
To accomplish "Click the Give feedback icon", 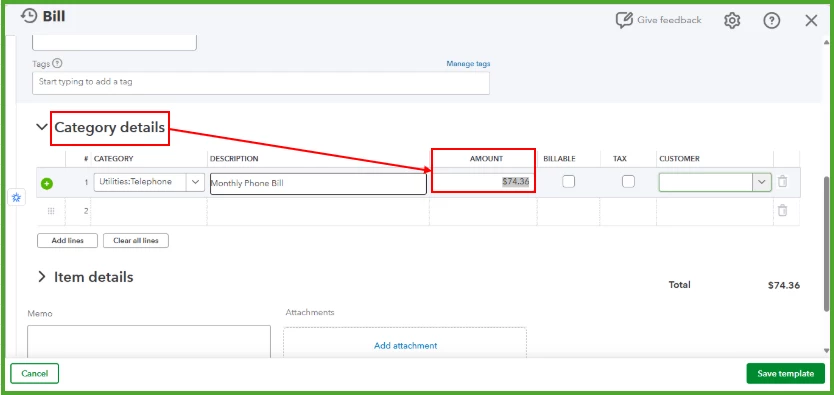I will (624, 20).
